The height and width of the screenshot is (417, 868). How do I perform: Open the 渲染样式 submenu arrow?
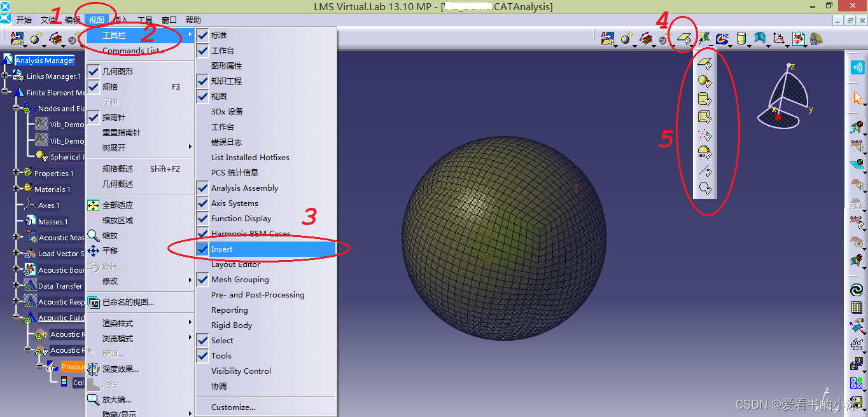[x=190, y=322]
